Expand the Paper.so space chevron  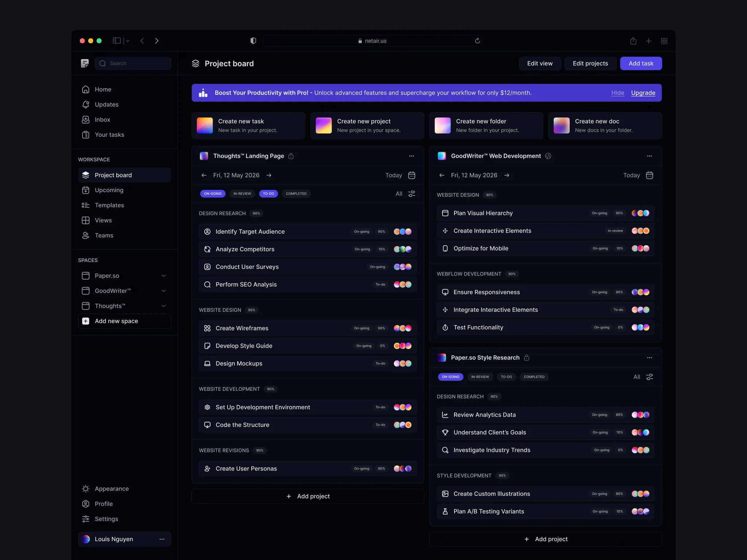click(164, 276)
